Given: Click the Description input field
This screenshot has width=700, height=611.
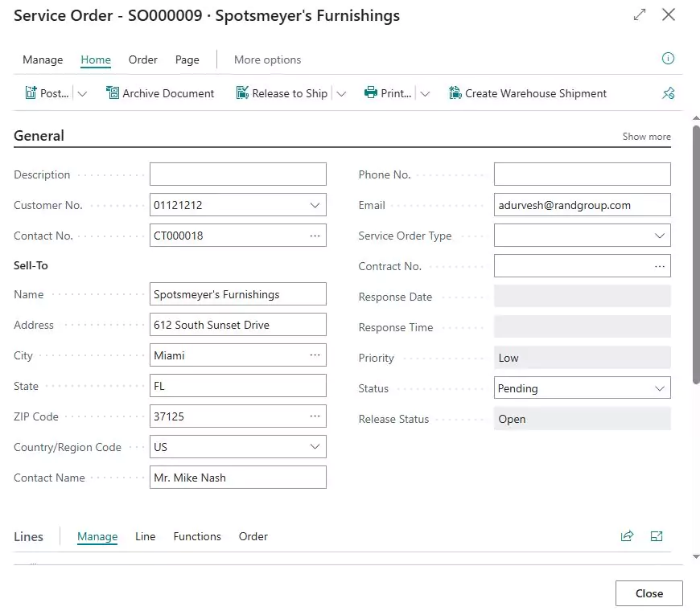Looking at the screenshot, I should pyautogui.click(x=238, y=174).
